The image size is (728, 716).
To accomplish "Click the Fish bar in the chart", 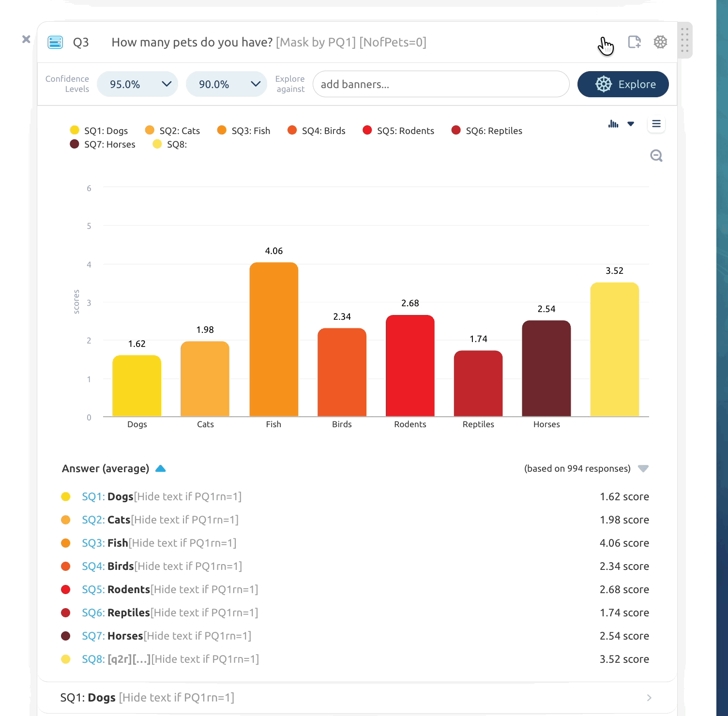I will pos(273,339).
